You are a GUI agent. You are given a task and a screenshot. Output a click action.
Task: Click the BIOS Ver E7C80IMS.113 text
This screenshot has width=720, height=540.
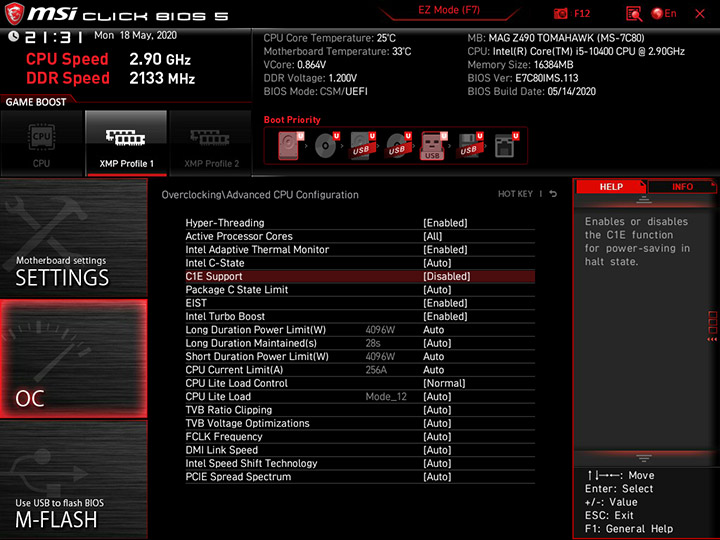tap(523, 78)
